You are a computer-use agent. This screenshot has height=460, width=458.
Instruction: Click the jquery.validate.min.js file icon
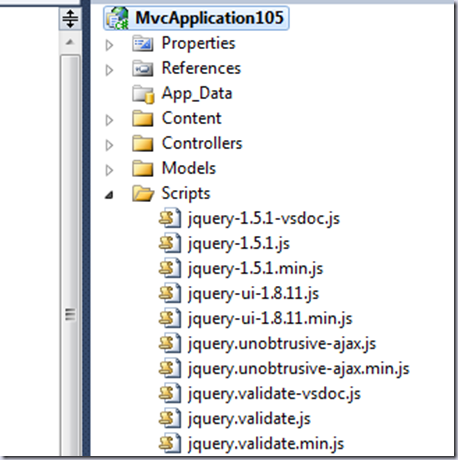[x=170, y=443]
